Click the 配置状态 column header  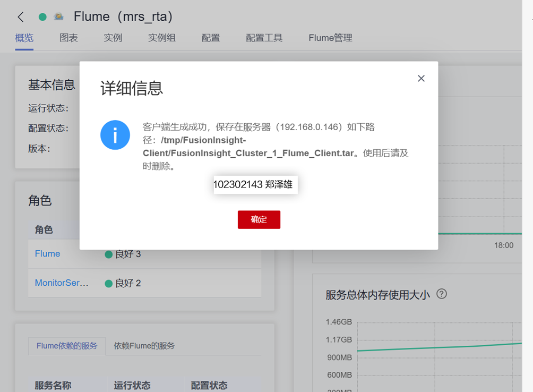point(209,386)
